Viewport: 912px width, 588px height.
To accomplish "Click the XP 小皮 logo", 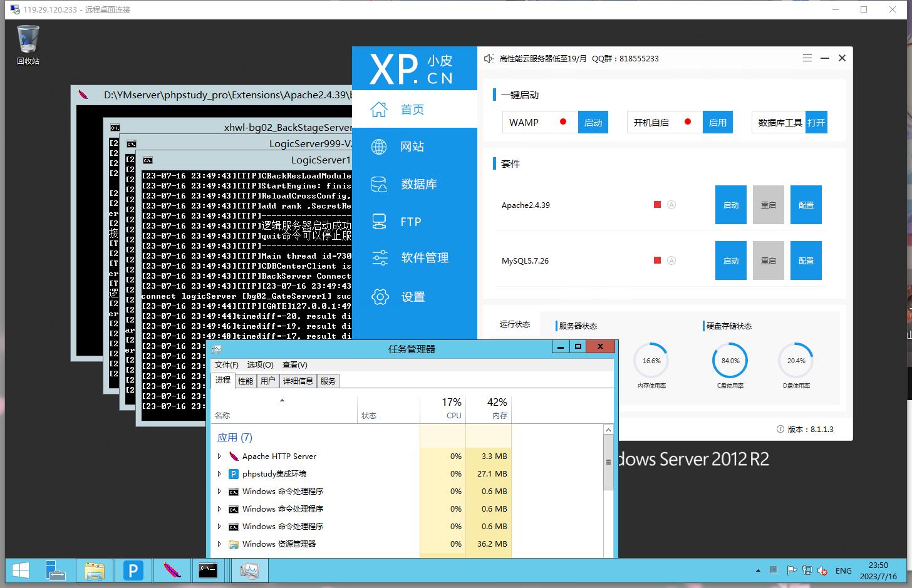I will (x=412, y=69).
